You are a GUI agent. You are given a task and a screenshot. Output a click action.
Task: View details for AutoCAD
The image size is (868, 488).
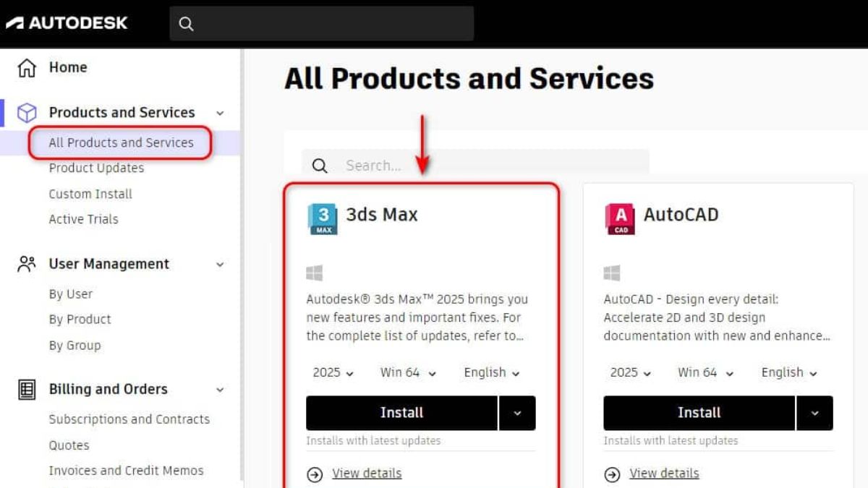pos(664,474)
